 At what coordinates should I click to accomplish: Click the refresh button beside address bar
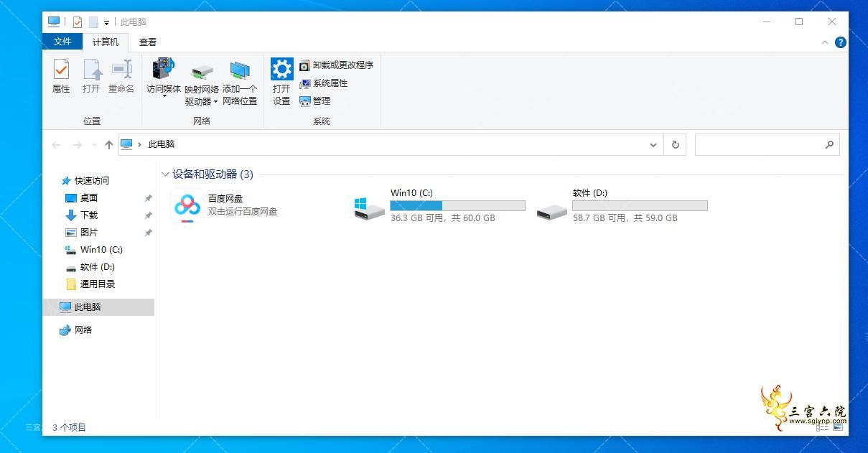[675, 144]
